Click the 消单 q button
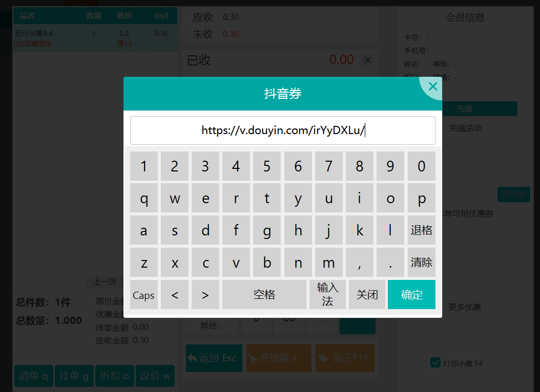Viewport: 540px width, 392px height. point(34,376)
